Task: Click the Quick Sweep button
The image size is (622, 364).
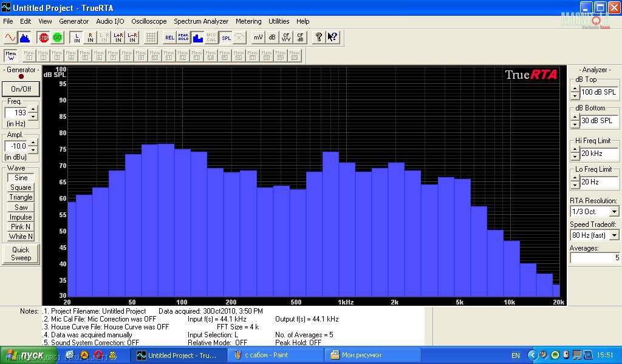Action: 21,254
